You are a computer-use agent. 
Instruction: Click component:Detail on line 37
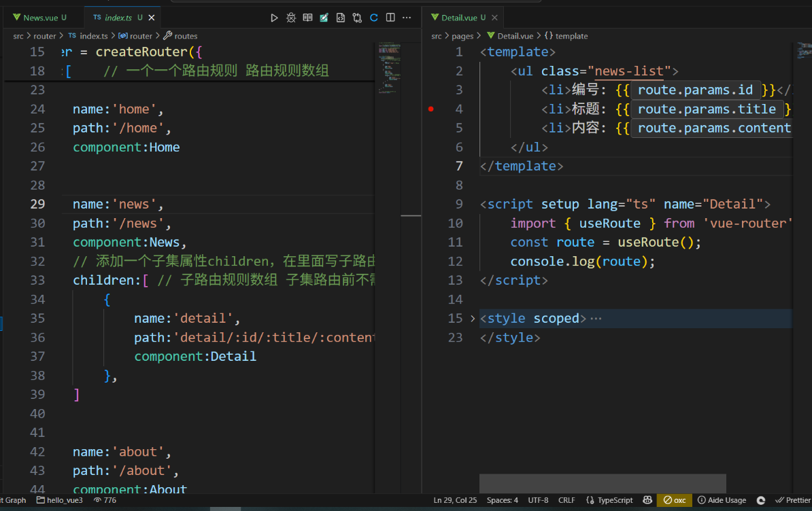click(194, 356)
